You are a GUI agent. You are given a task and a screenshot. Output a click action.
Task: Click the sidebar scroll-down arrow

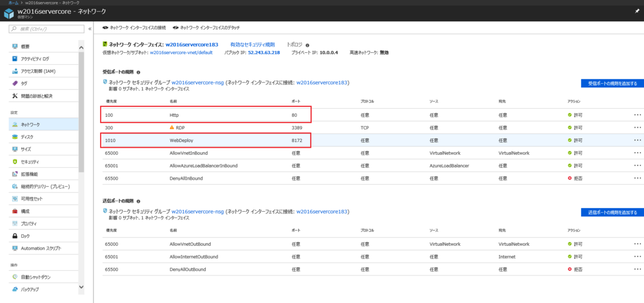tap(81, 287)
